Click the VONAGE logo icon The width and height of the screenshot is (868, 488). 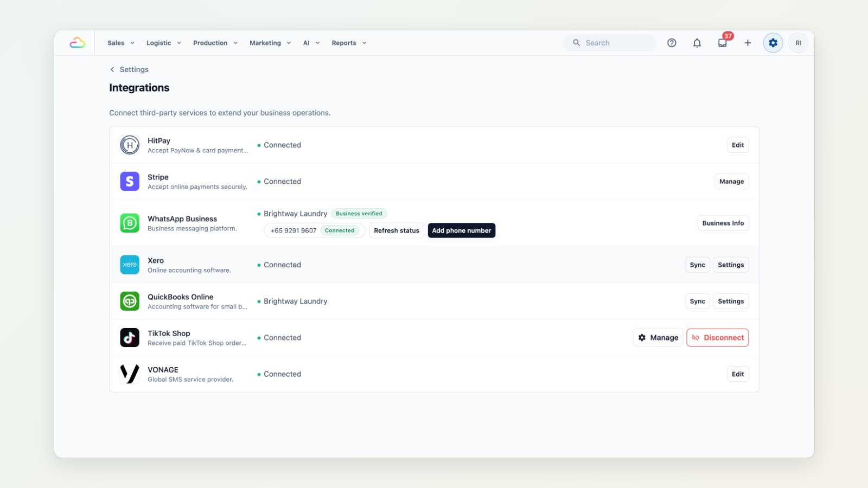[x=130, y=374]
